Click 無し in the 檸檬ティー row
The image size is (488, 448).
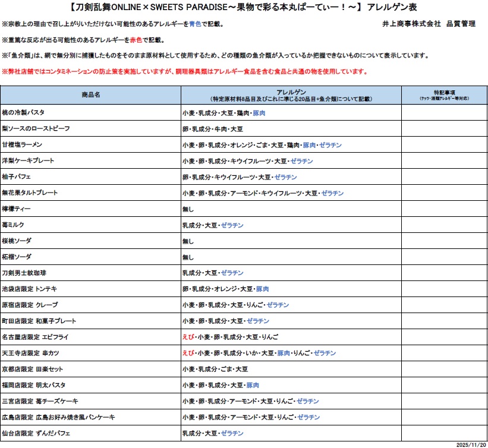coord(188,209)
